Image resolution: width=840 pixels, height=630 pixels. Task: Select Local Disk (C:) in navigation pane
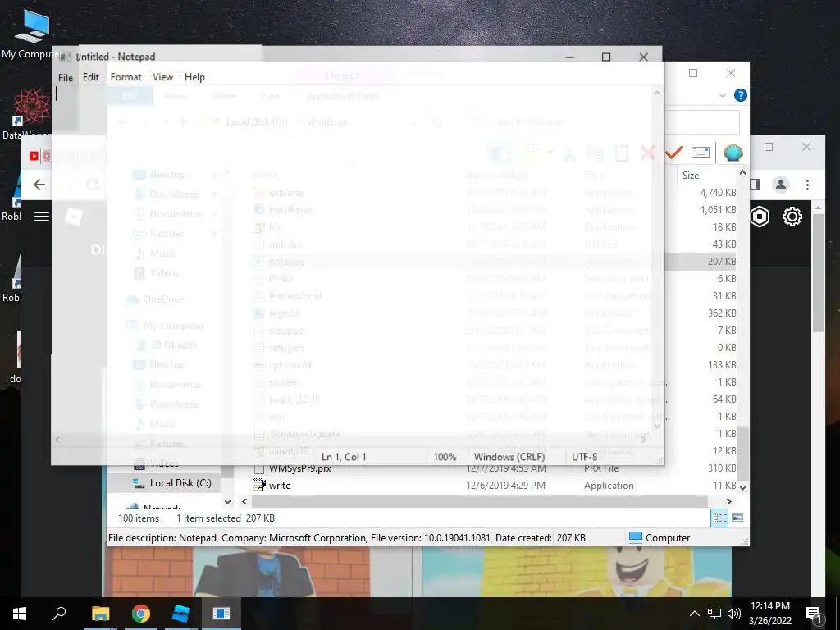pyautogui.click(x=180, y=483)
